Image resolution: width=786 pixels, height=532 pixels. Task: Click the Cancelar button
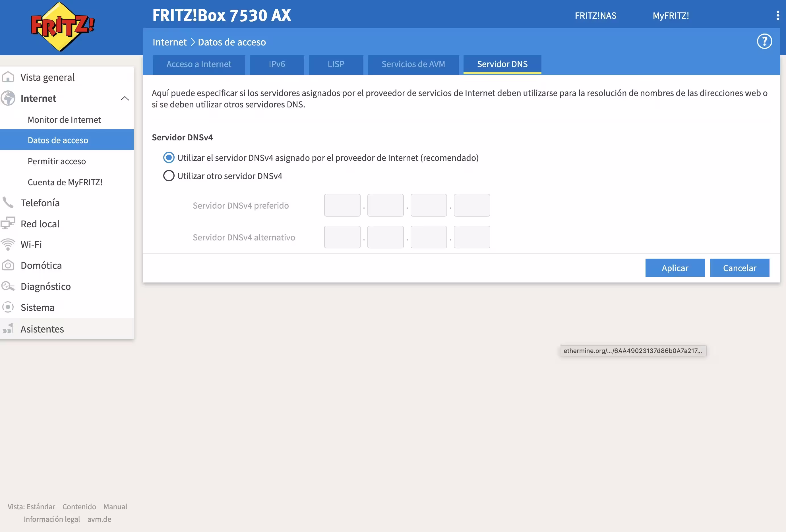(740, 268)
